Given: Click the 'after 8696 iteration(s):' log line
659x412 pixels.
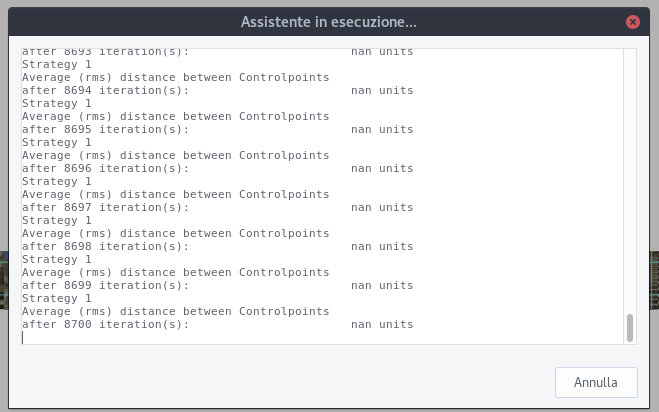Looking at the screenshot, I should [x=105, y=169].
